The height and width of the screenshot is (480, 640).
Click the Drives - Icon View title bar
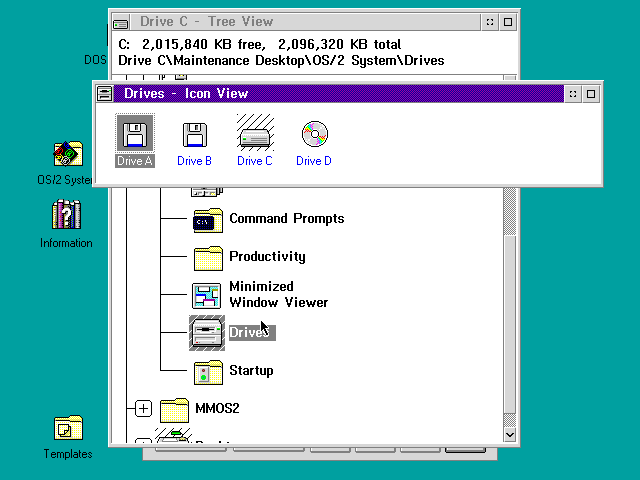point(338,93)
